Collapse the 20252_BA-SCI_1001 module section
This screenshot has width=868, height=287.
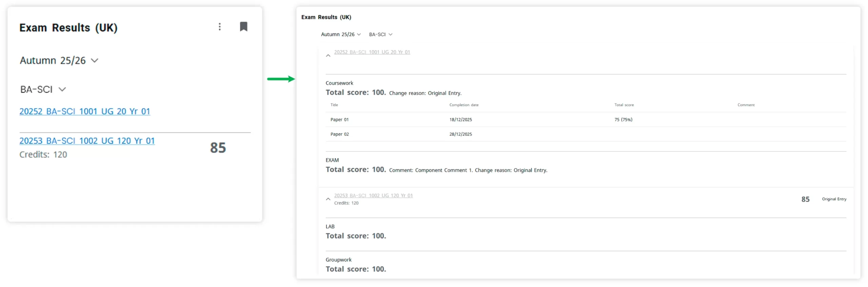[x=328, y=55]
